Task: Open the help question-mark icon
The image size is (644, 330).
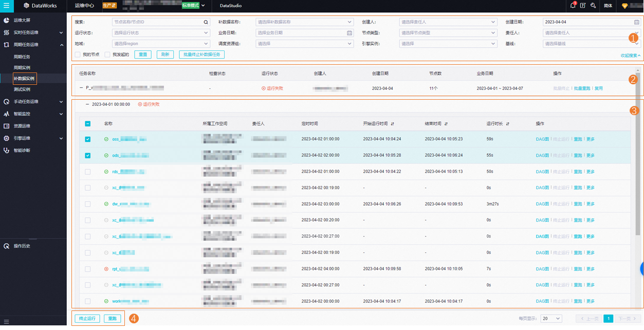Action: click(x=583, y=6)
